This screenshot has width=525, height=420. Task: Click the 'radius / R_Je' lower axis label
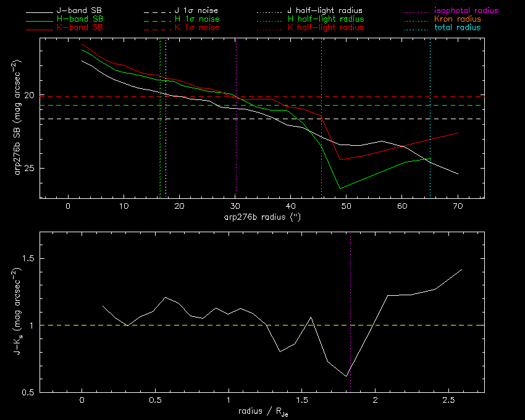pyautogui.click(x=262, y=411)
